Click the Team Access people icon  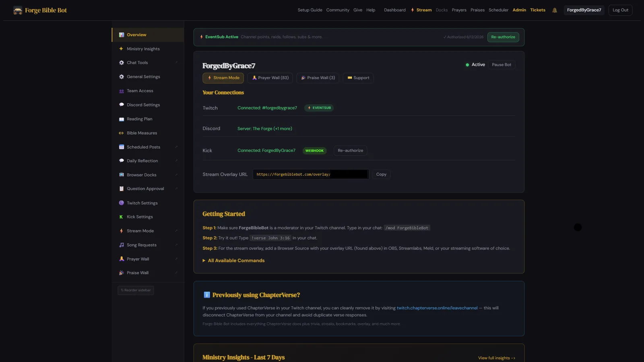tap(122, 91)
